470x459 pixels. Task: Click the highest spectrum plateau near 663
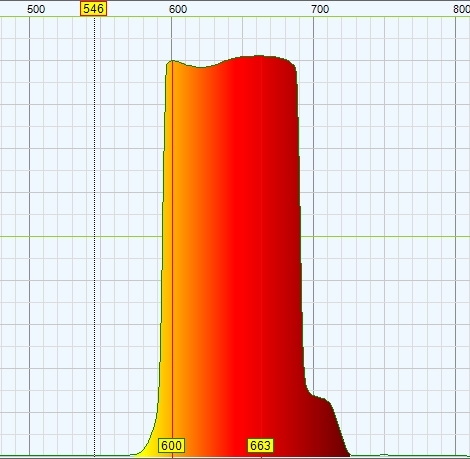261,57
